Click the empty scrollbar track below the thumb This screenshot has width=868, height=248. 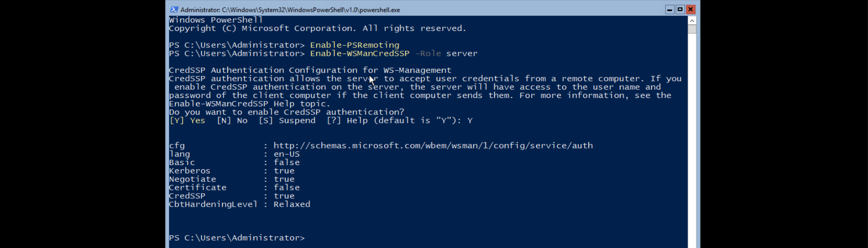pos(692,141)
